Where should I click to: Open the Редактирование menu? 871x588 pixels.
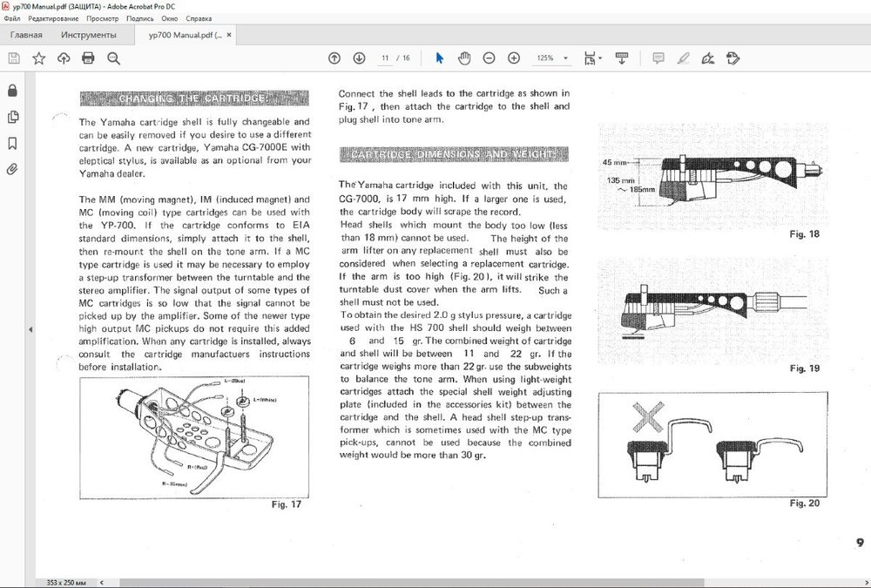53,18
